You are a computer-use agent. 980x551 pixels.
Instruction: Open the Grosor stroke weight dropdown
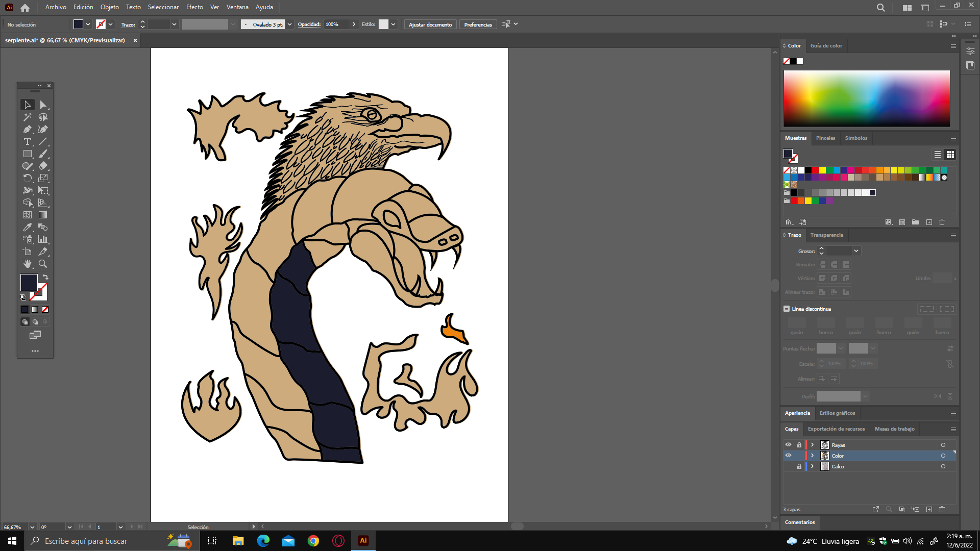pyautogui.click(x=856, y=251)
